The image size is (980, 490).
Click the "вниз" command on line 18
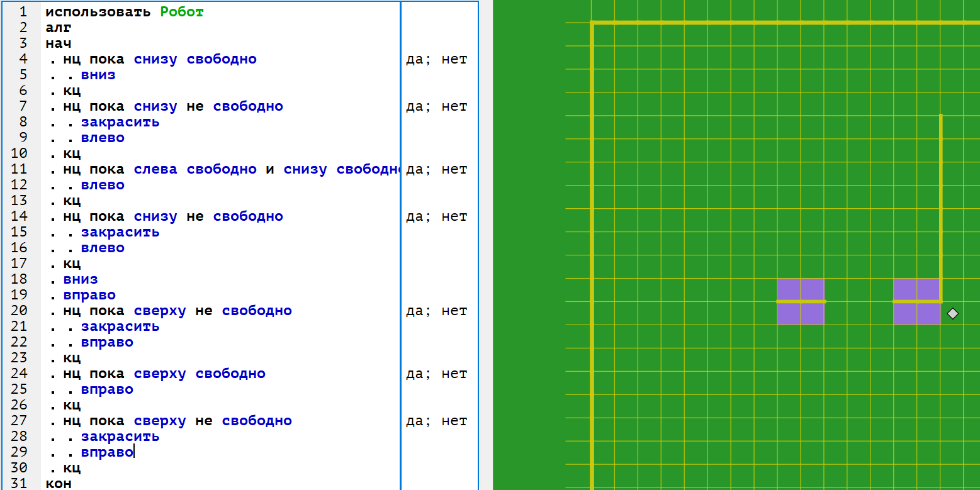(x=81, y=279)
